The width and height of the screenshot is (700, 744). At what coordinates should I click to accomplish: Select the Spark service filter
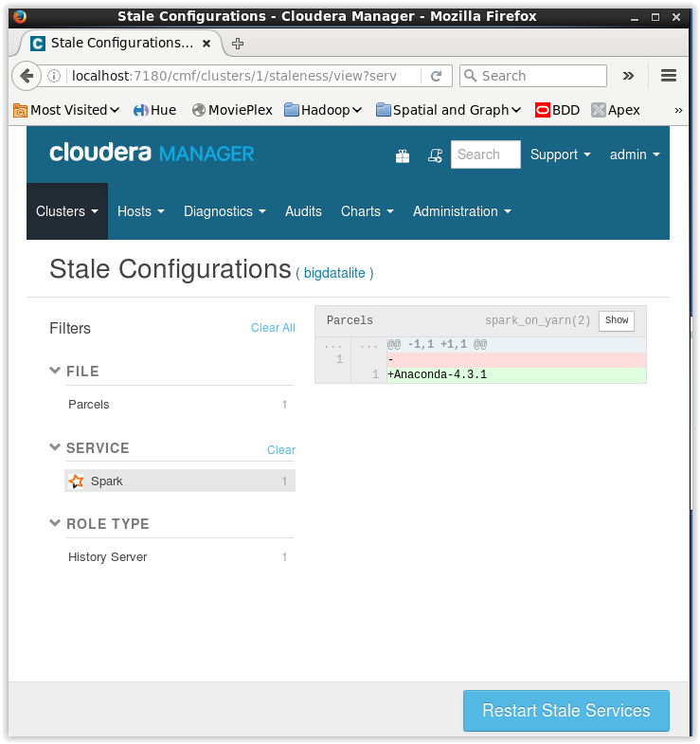click(x=180, y=481)
